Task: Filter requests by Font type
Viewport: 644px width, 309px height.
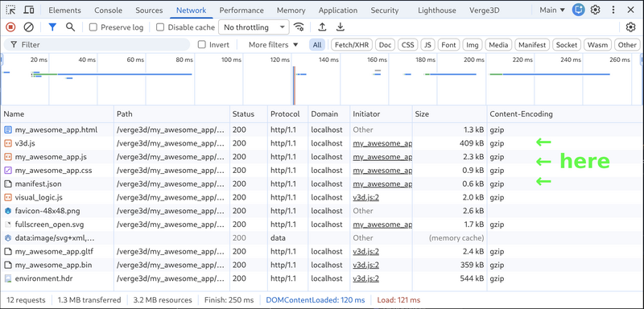Action: 448,45
